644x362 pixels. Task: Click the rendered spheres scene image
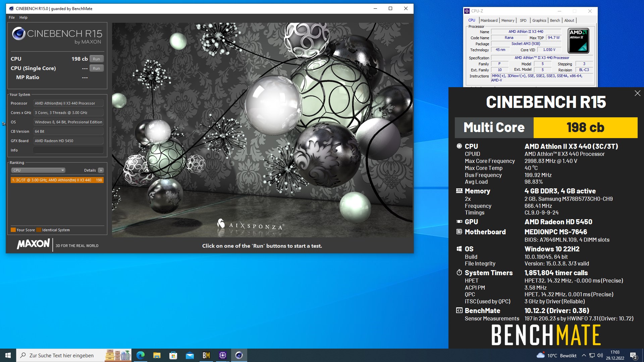tap(262, 130)
